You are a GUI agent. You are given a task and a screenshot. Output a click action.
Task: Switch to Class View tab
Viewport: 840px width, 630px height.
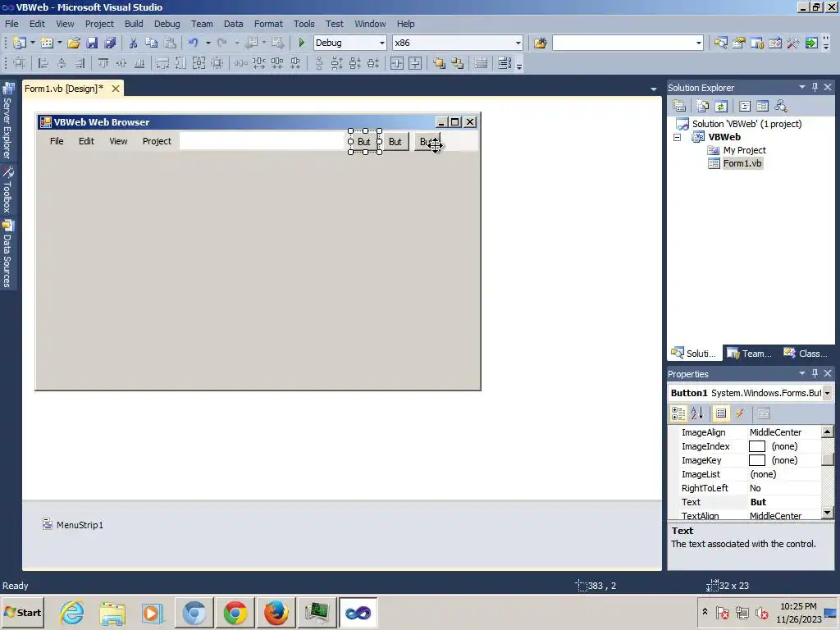point(806,354)
